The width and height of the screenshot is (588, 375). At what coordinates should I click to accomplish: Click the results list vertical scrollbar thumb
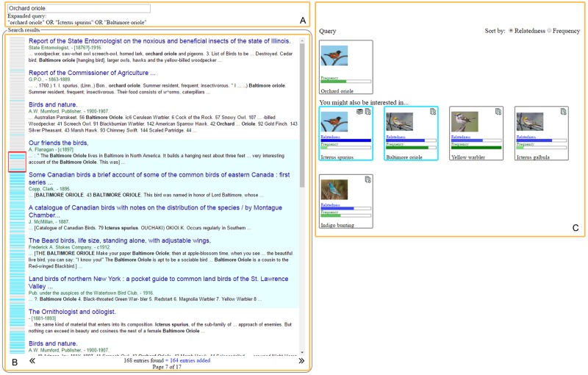(x=302, y=115)
